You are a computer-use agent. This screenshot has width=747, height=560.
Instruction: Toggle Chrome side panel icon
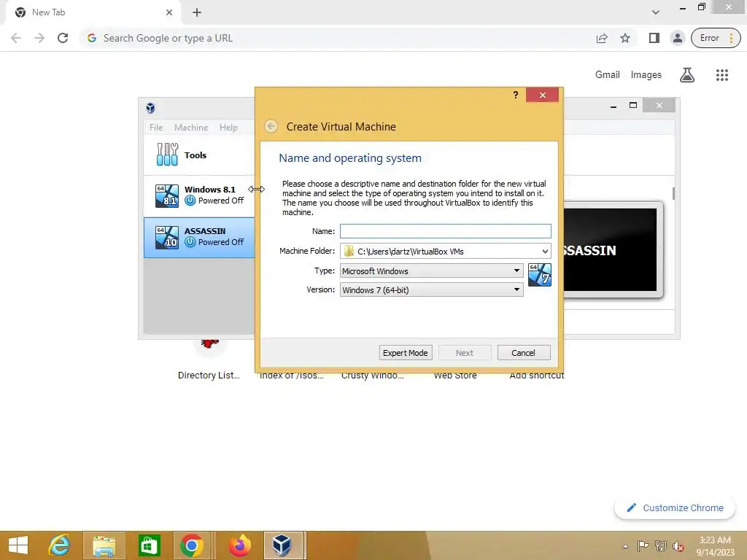654,38
